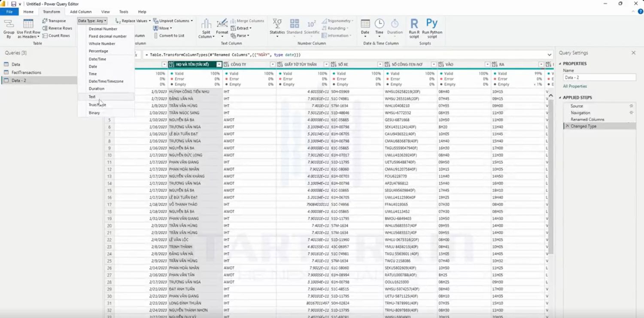Open the View ribbon tab
644x318 pixels.
pos(105,12)
